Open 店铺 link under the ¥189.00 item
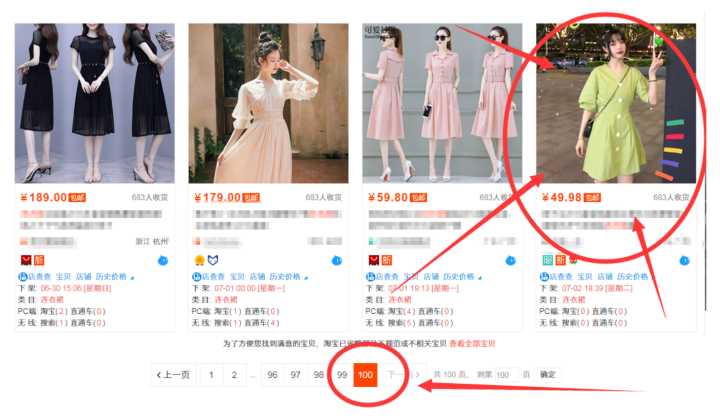This screenshot has height=420, width=720. pyautogui.click(x=84, y=277)
